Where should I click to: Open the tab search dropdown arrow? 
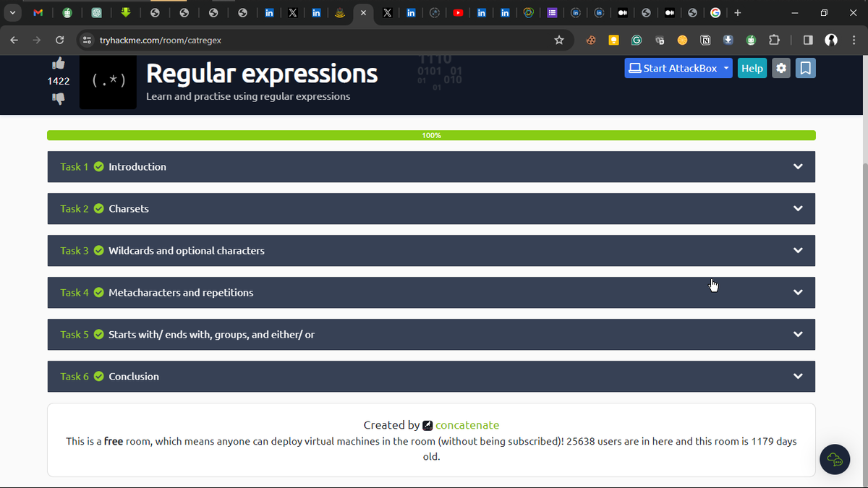point(14,13)
